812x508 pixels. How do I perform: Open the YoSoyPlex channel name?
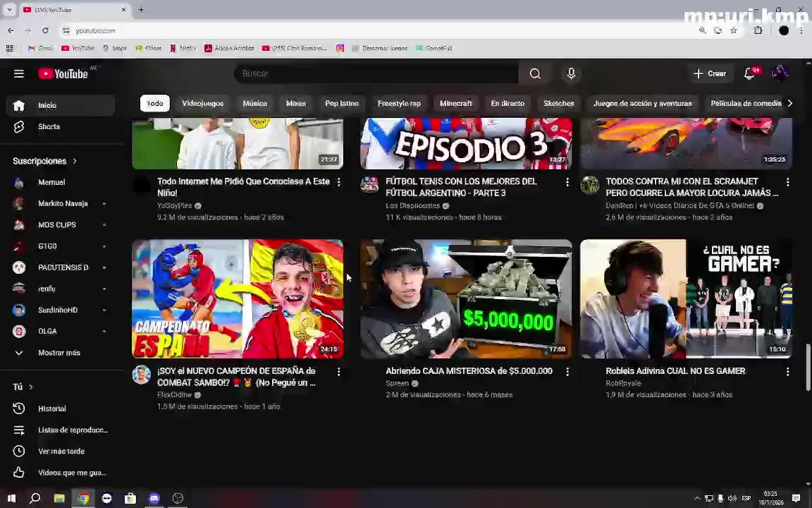175,206
